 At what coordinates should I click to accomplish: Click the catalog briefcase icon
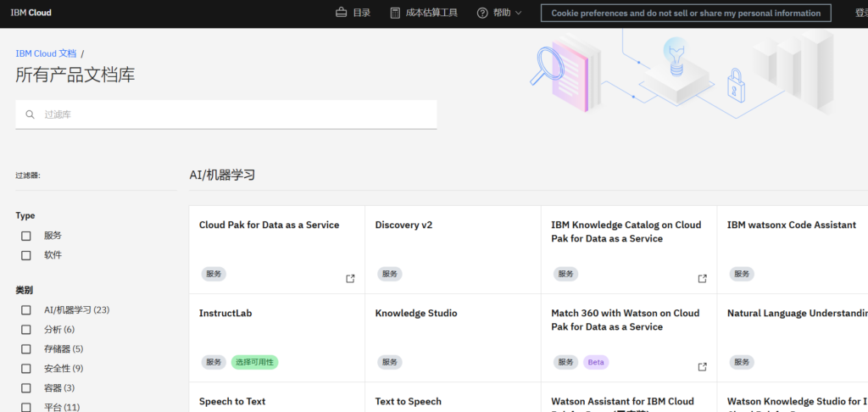coord(342,13)
